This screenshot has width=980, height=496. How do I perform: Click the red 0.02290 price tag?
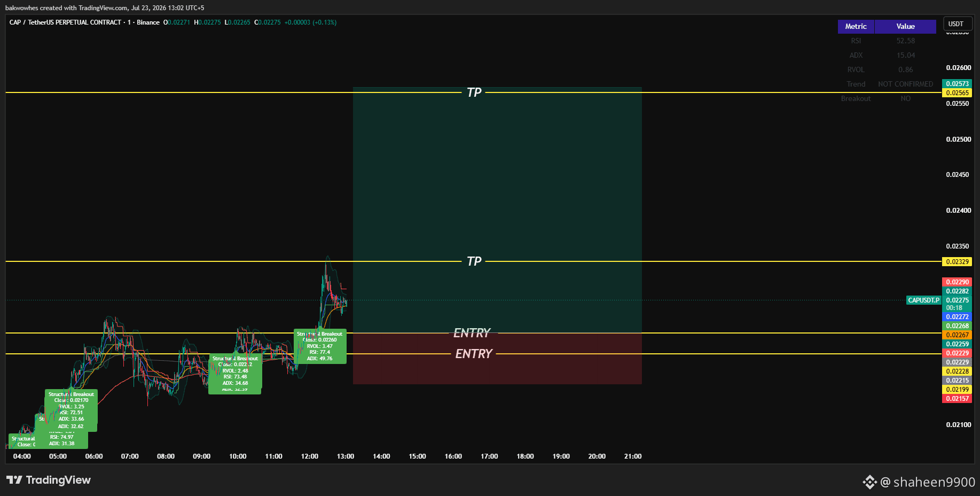[x=957, y=282]
